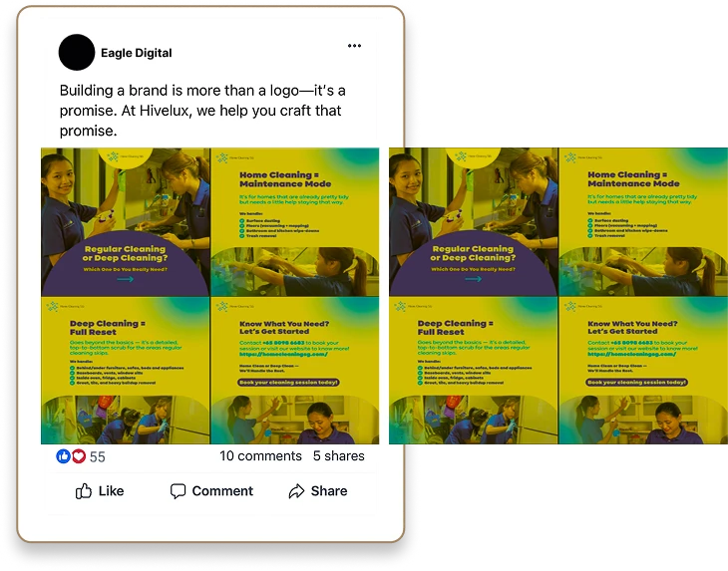Screen dimensions: 728x571
Task: View the 5 shares link
Action: pos(338,456)
